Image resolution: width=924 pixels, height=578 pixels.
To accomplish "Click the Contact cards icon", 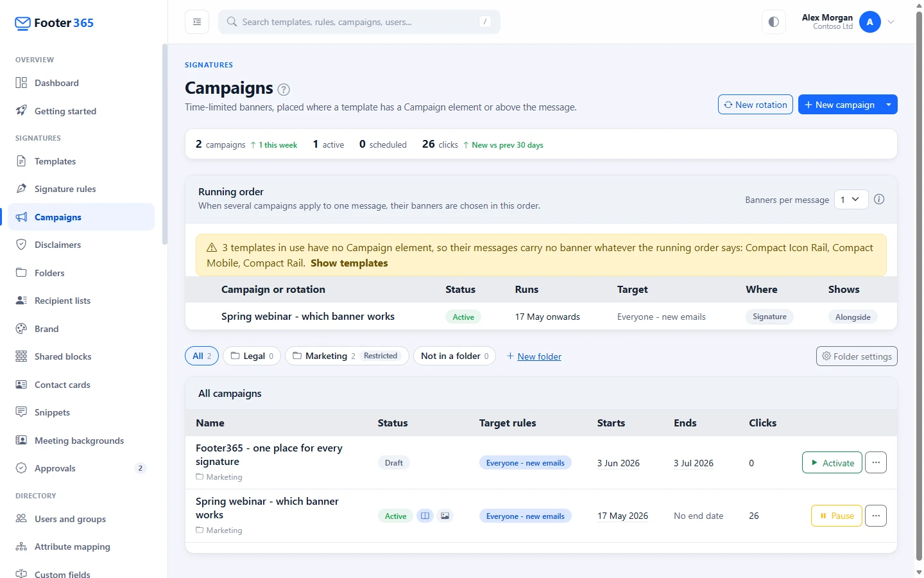I will coord(21,385).
